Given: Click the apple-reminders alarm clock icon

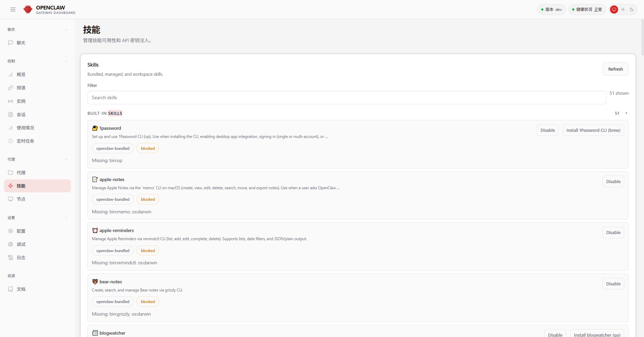Looking at the screenshot, I should tap(95, 230).
